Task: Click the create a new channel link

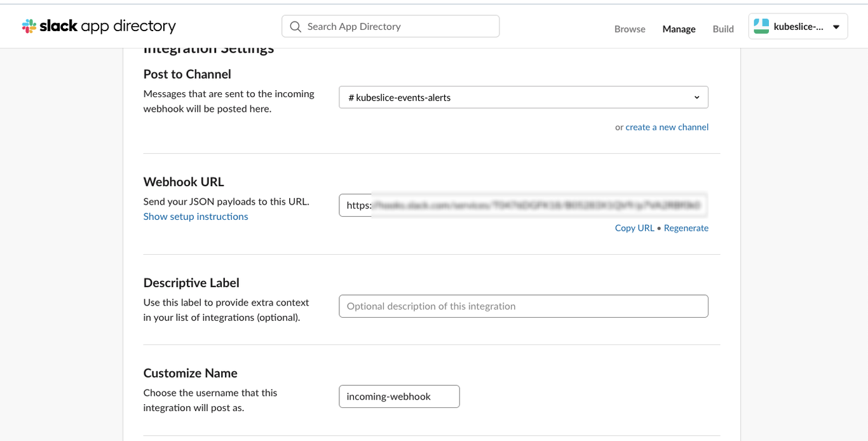Action: [667, 127]
